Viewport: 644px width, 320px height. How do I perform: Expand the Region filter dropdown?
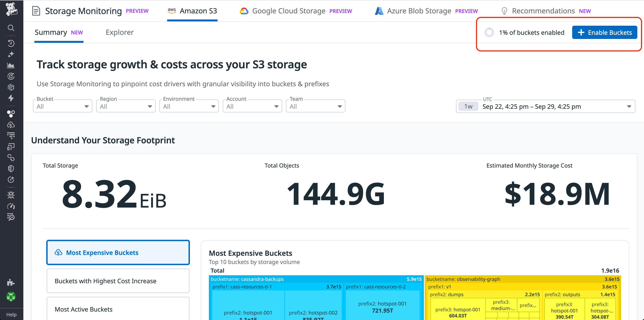tap(126, 107)
